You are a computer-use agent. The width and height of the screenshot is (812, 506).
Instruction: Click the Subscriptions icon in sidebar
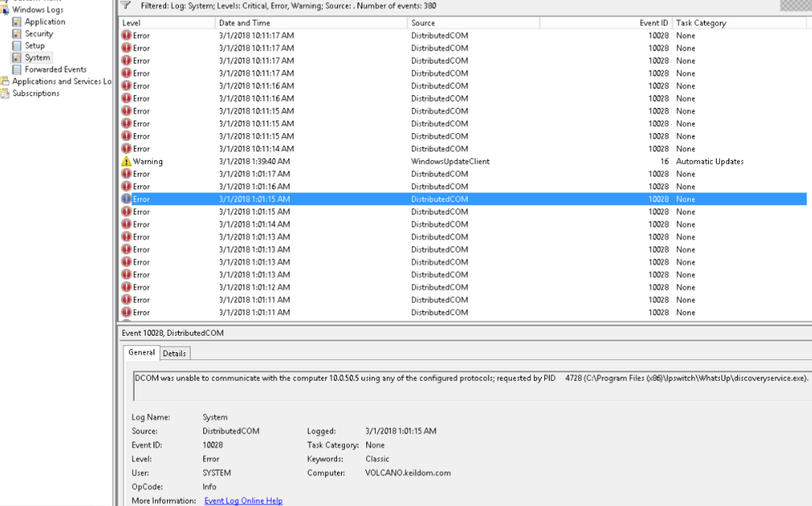coord(6,93)
